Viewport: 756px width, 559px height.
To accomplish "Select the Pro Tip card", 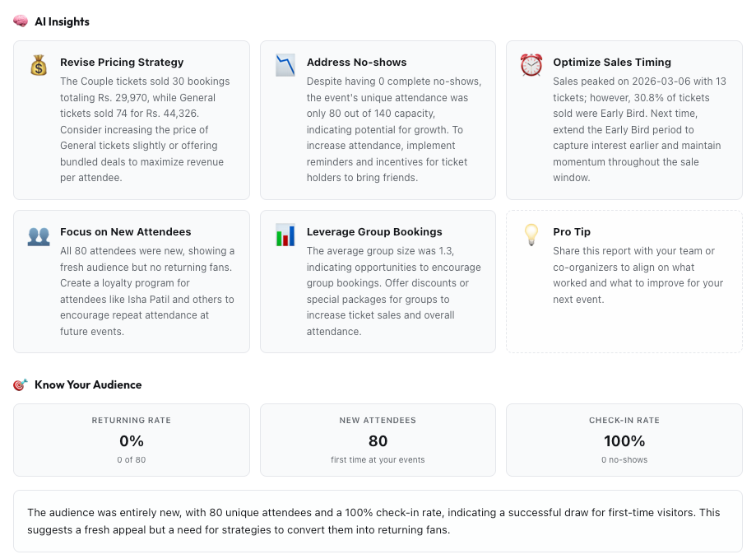I will 624,281.
